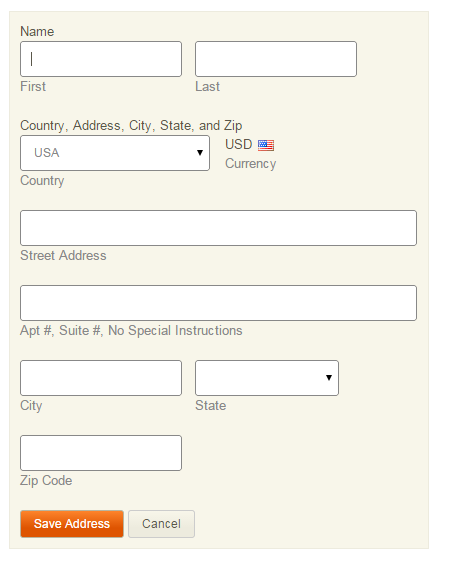Viewport: 454px width, 572px height.
Task: Click the Country dropdown arrow
Action: click(200, 152)
